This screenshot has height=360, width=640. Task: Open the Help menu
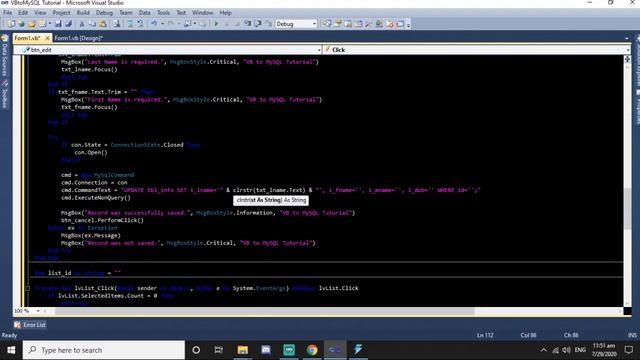pyautogui.click(x=225, y=13)
